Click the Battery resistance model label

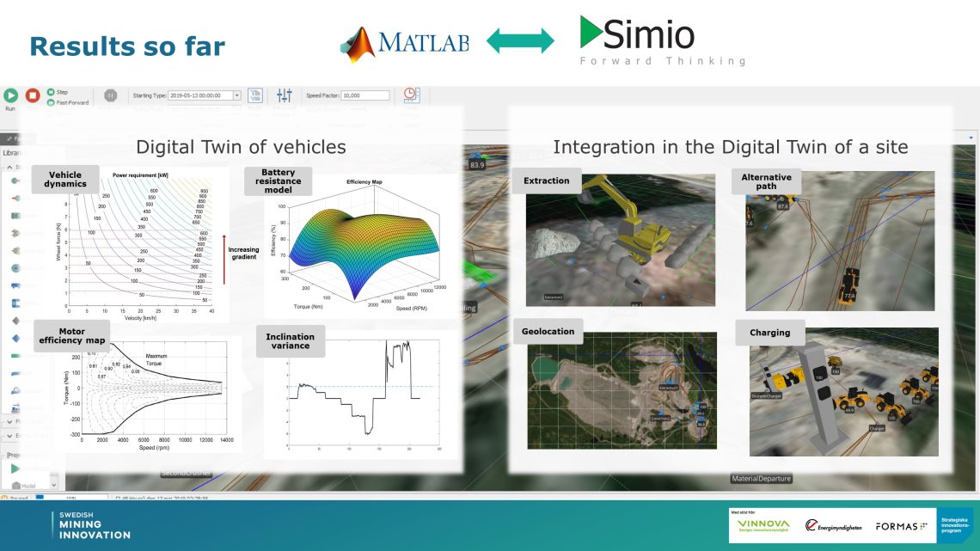coord(279,181)
